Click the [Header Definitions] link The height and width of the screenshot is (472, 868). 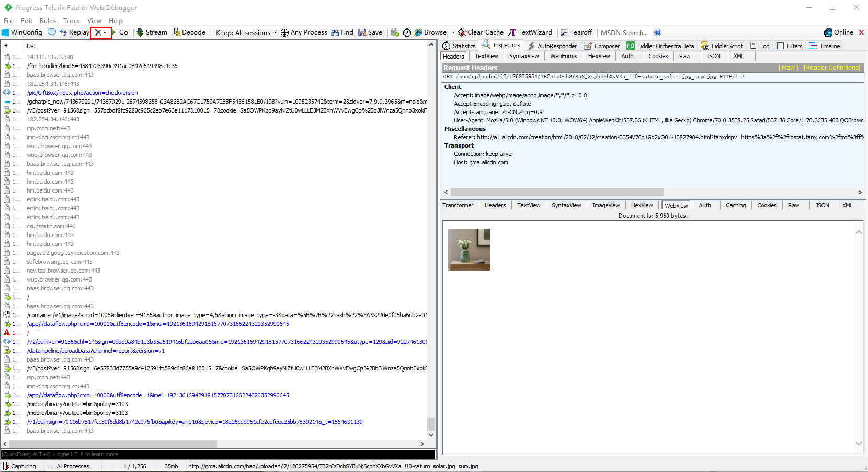click(832, 68)
